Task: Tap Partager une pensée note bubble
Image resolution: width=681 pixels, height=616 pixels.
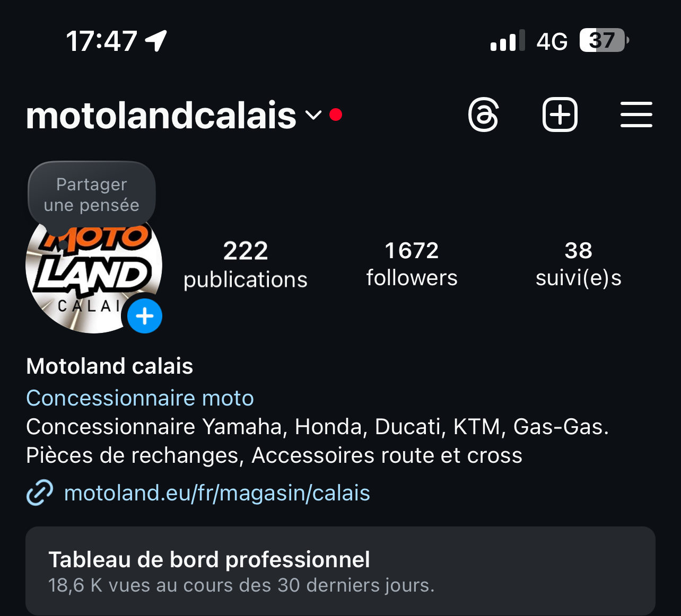Action: (x=92, y=195)
